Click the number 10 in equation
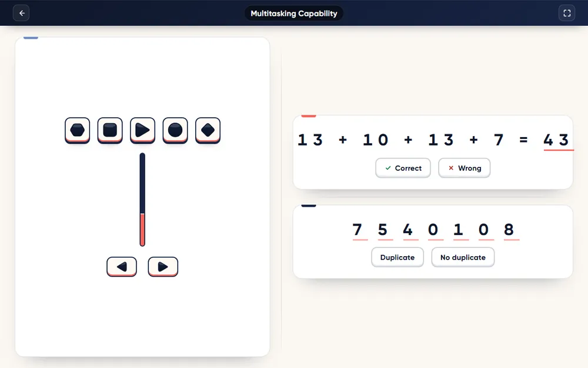Image resolution: width=588 pixels, height=368 pixels. (375, 140)
